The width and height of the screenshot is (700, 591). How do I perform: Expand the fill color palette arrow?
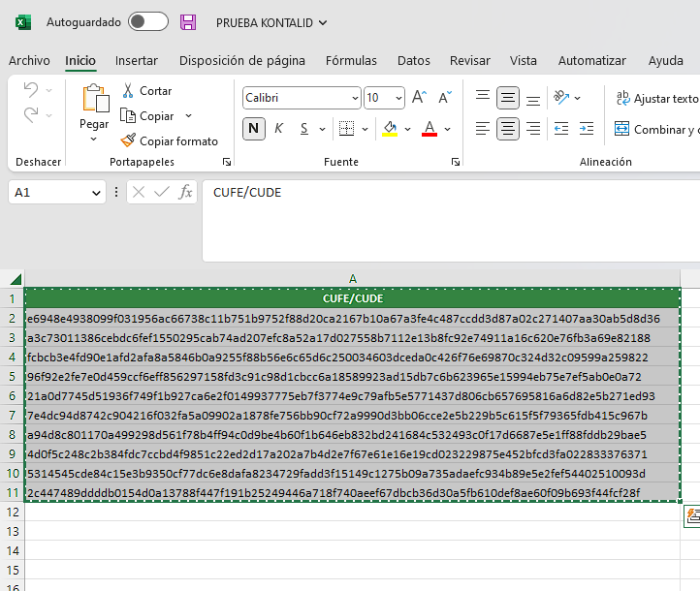(x=407, y=130)
